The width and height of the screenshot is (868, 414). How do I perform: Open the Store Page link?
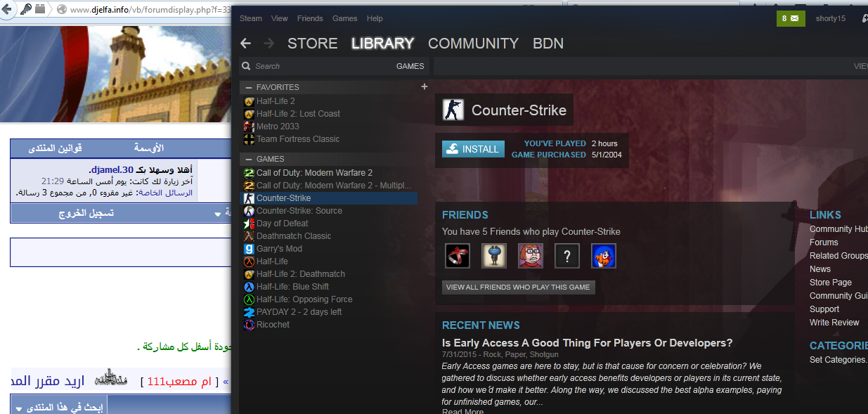(x=831, y=283)
